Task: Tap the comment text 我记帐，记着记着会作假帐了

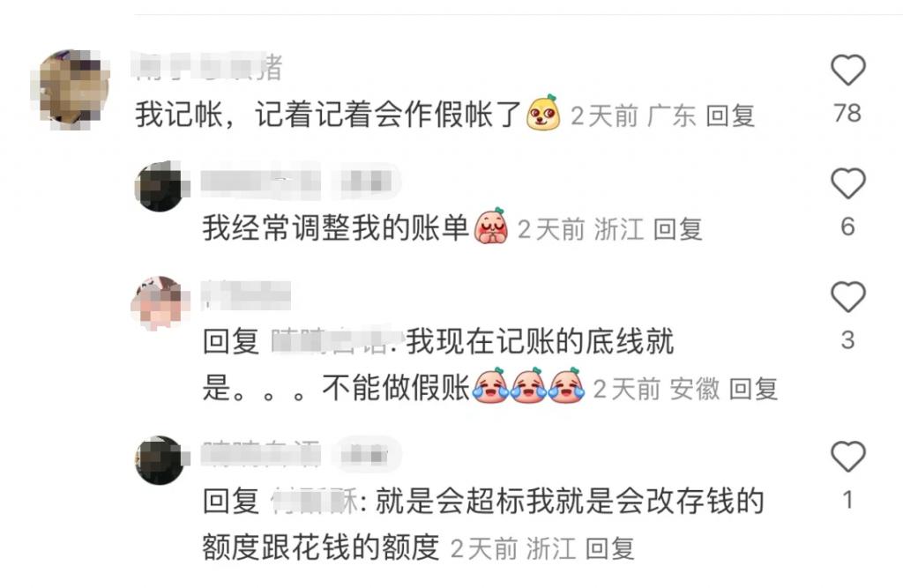Action: (x=328, y=114)
